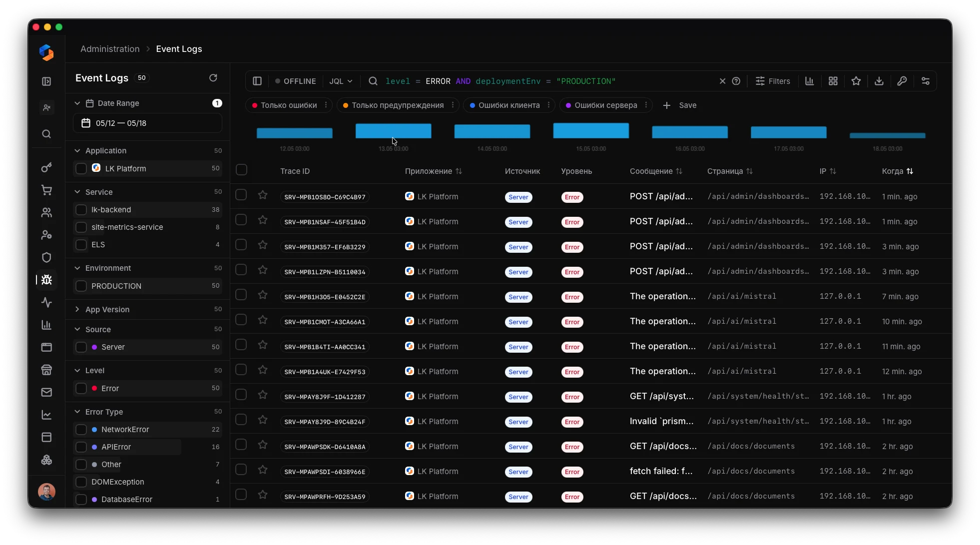The image size is (980, 545).
Task: Collapse the Level filter section
Action: pos(77,371)
